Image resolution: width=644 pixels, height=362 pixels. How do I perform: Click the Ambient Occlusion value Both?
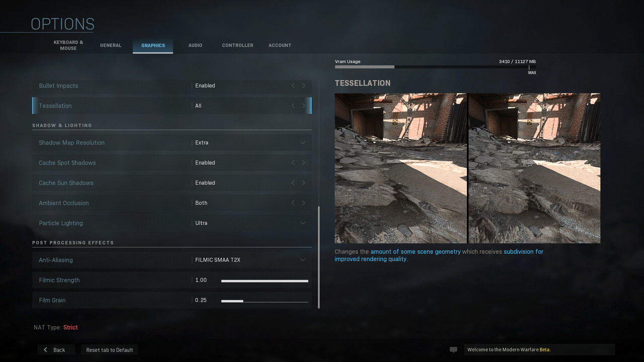click(201, 203)
